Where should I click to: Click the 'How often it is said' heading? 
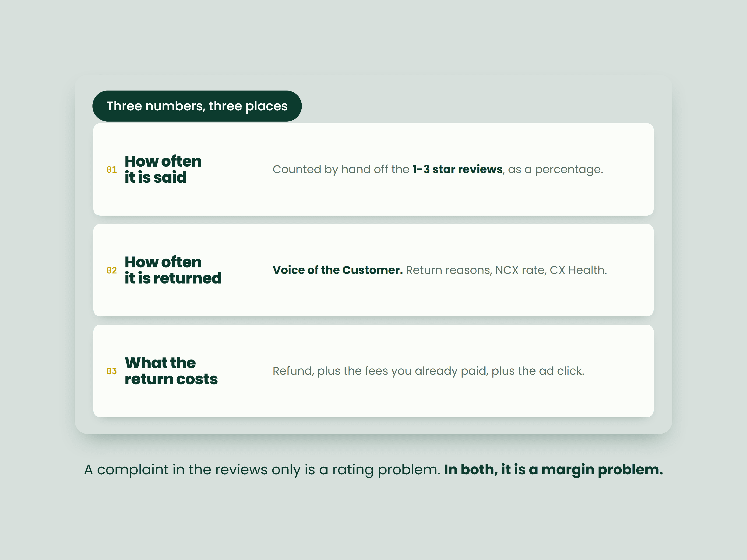[163, 169]
